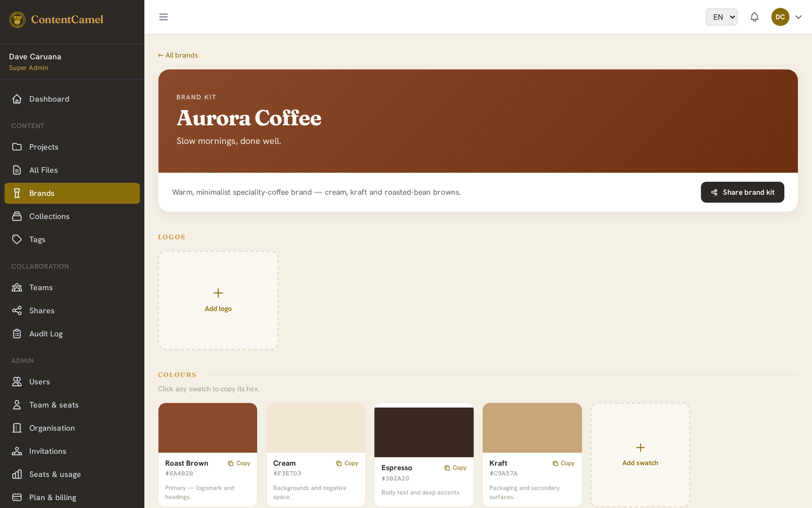The height and width of the screenshot is (508, 812).
Task: Open the Audit Log page
Action: point(72,334)
